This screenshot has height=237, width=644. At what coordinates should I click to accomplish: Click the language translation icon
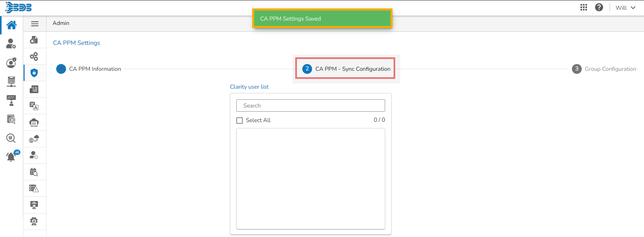click(x=34, y=106)
